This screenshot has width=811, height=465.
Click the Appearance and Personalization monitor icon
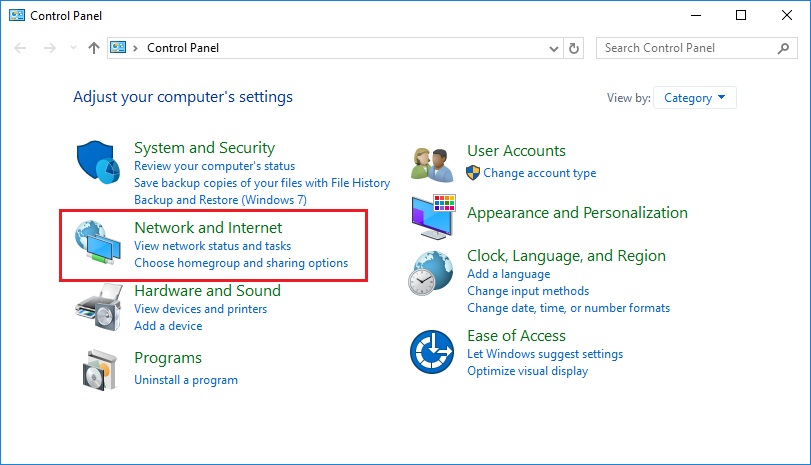point(434,215)
